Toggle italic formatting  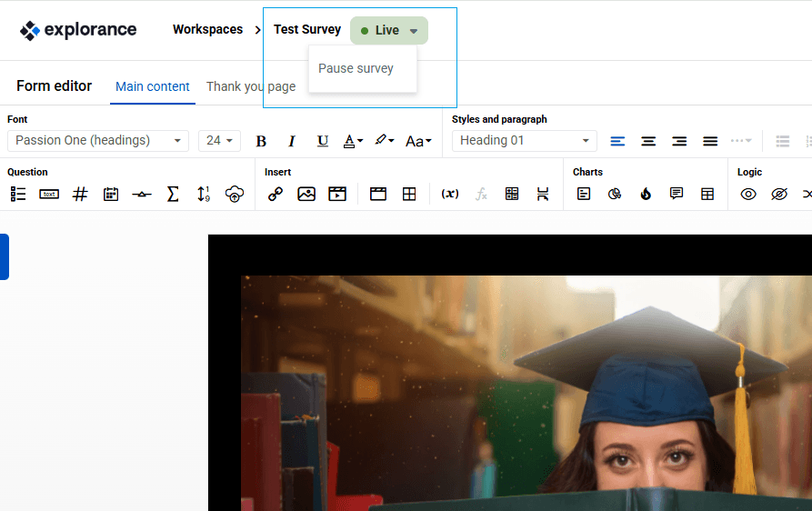(x=292, y=141)
